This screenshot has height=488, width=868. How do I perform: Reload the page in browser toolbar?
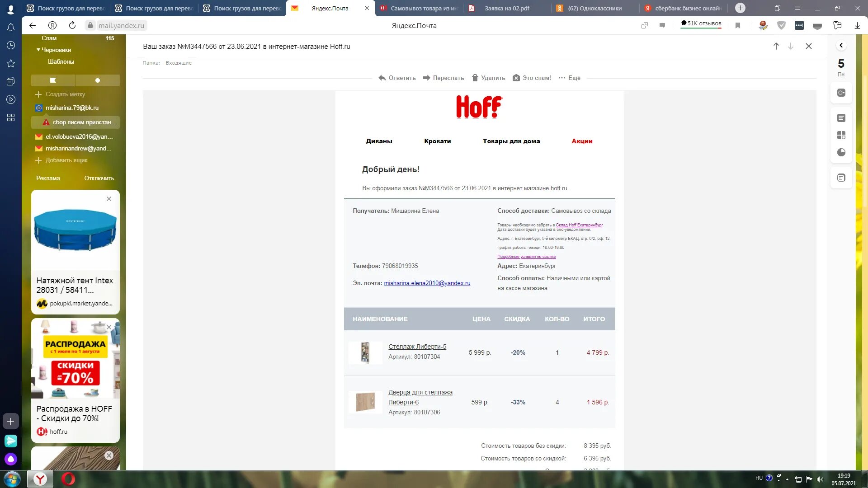(x=72, y=25)
